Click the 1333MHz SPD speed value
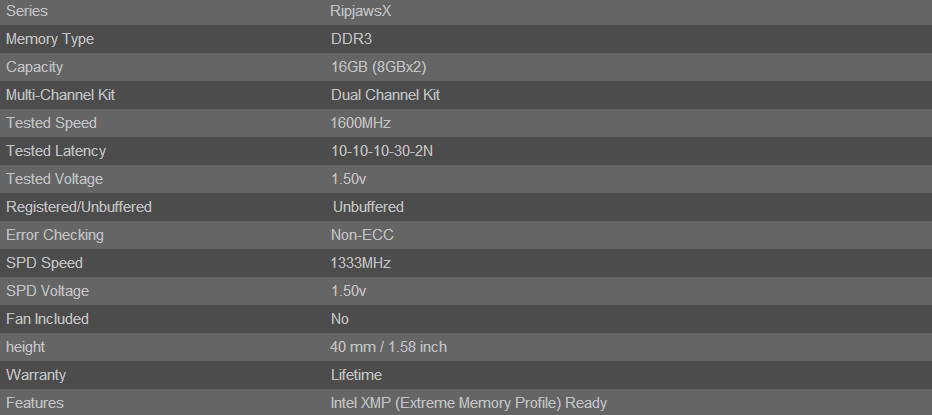Image resolution: width=932 pixels, height=415 pixels. point(360,263)
